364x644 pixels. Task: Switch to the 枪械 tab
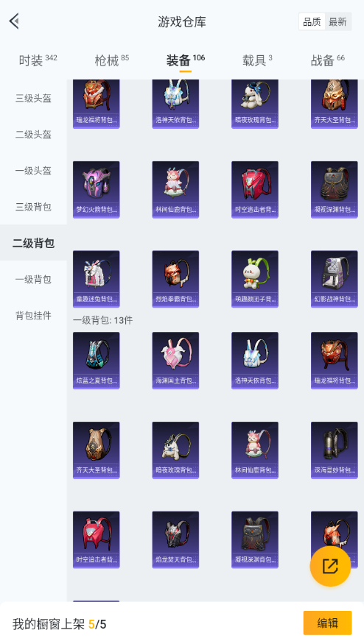click(111, 60)
